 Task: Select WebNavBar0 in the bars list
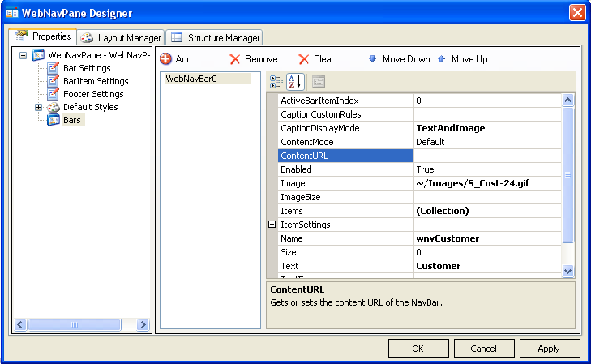pyautogui.click(x=191, y=79)
